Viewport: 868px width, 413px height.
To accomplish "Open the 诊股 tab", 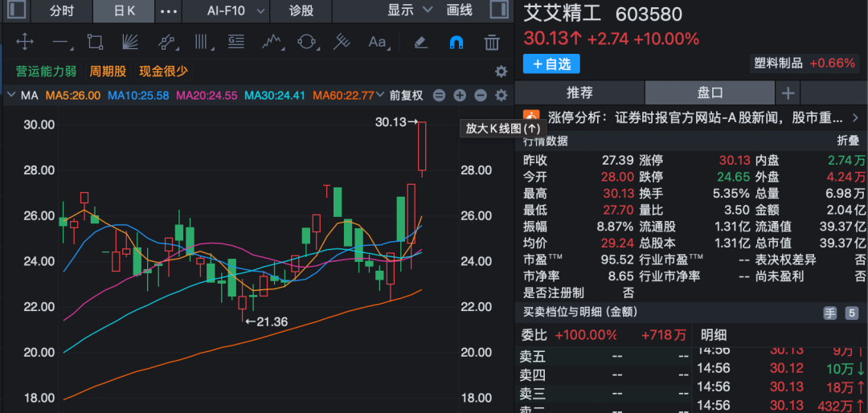I will point(301,10).
